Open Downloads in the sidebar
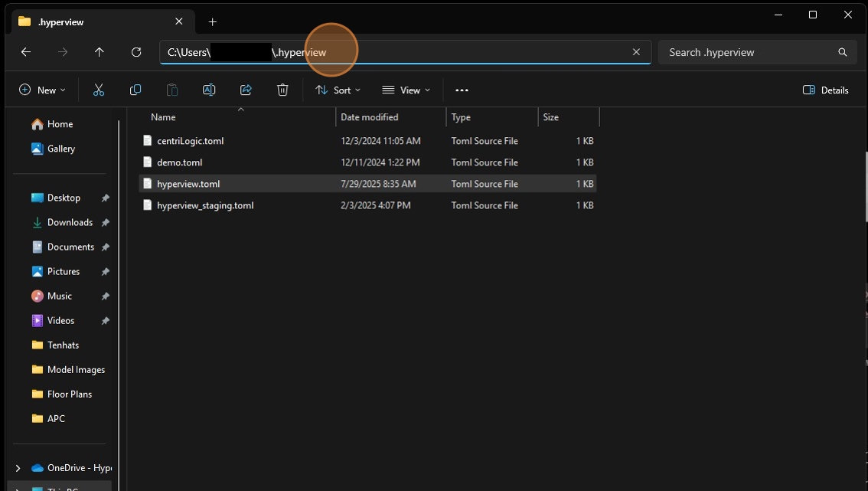The width and height of the screenshot is (868, 491). click(x=70, y=222)
